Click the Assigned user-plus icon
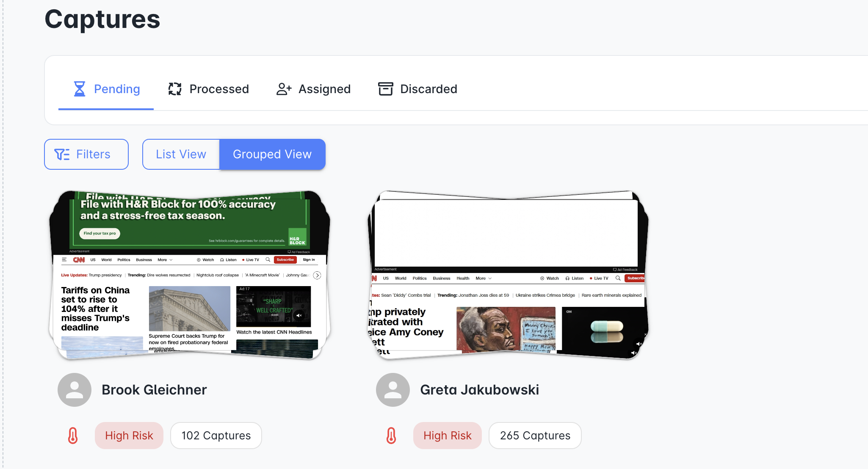Screen dimensions: 868x469 pyautogui.click(x=284, y=89)
